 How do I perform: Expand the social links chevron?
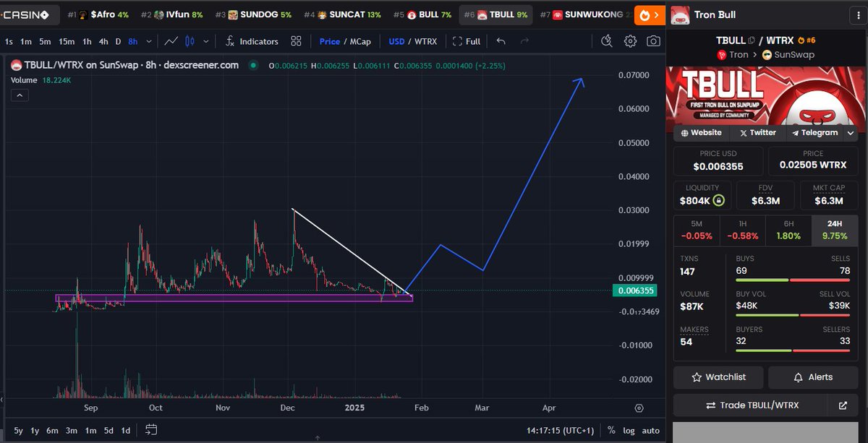point(851,133)
